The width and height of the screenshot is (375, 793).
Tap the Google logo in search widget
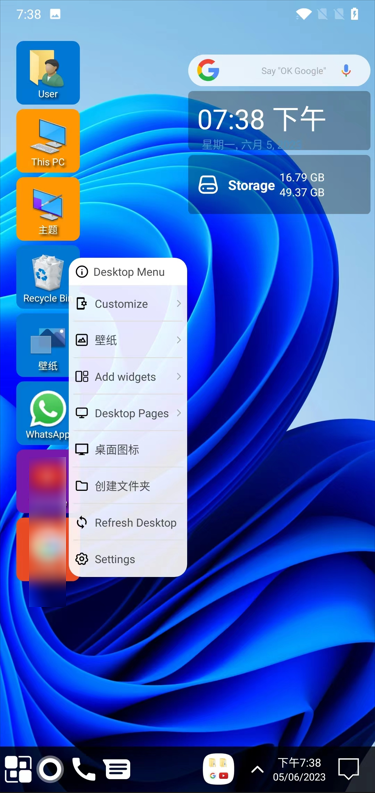208,70
